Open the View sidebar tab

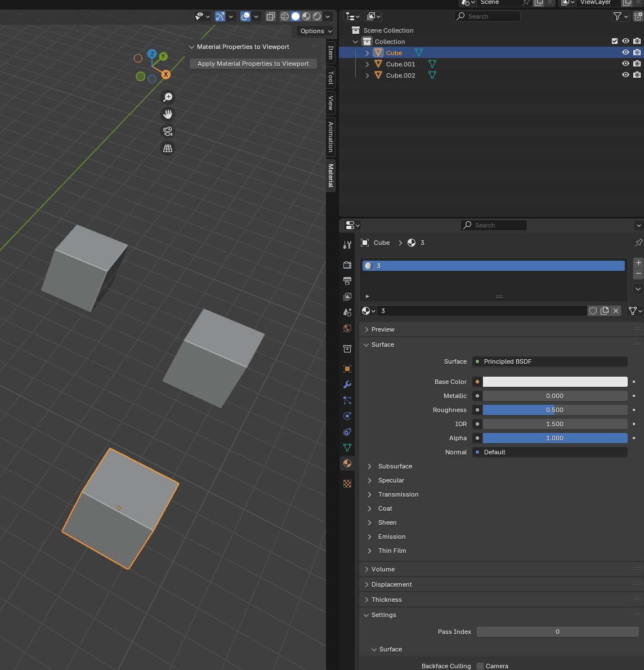click(330, 103)
